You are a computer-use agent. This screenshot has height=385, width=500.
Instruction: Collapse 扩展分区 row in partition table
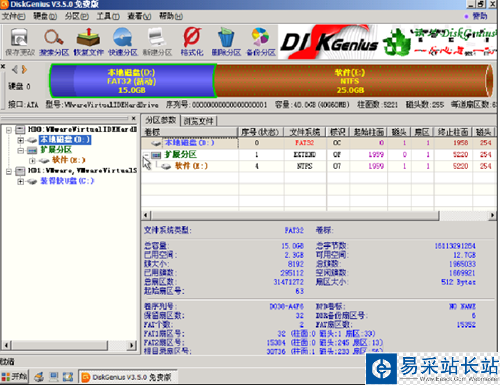(146, 155)
